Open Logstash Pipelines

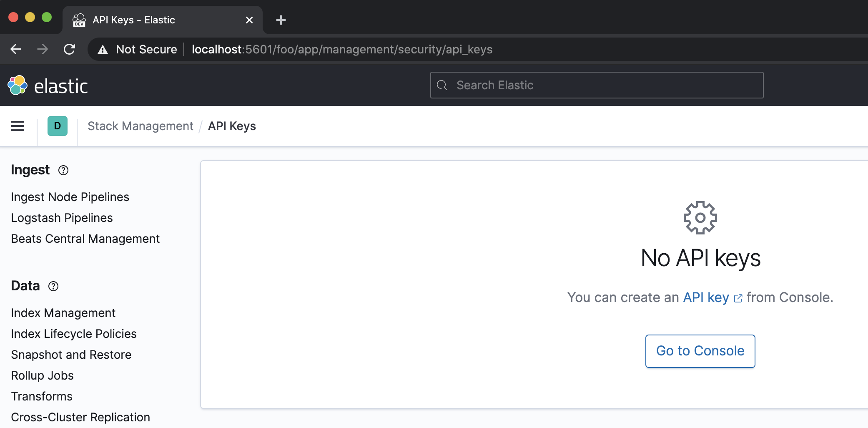click(x=62, y=218)
